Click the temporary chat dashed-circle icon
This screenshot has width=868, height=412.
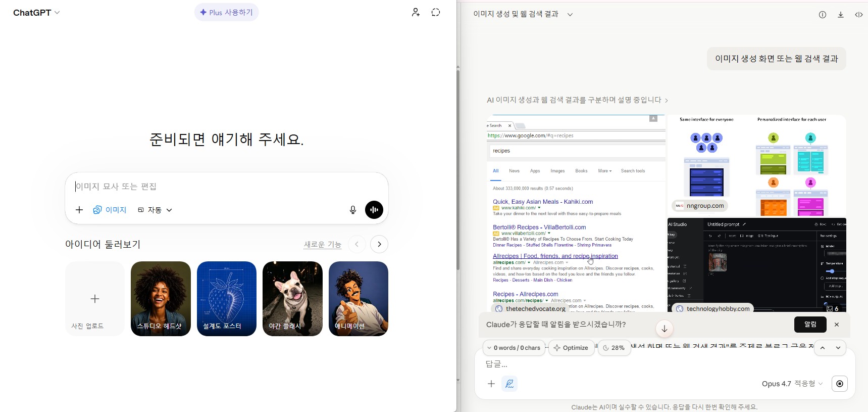coord(436,12)
